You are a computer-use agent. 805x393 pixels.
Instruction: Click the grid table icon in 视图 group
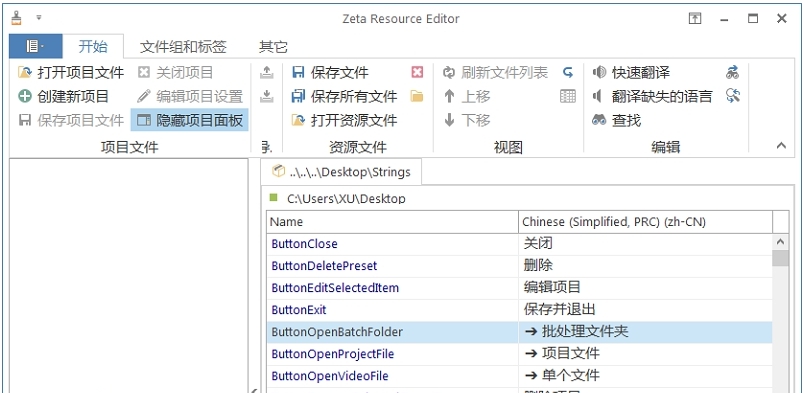[x=568, y=96]
